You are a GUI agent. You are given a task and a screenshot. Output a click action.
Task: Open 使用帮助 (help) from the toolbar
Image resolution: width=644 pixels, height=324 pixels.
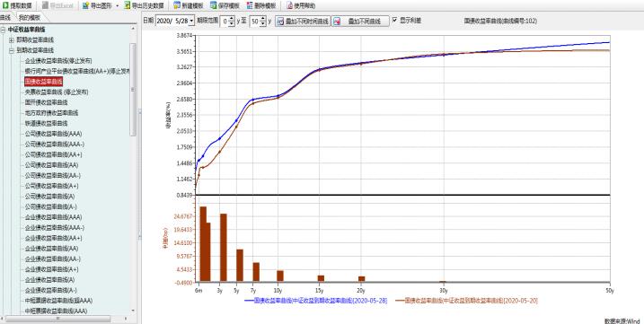click(301, 5)
